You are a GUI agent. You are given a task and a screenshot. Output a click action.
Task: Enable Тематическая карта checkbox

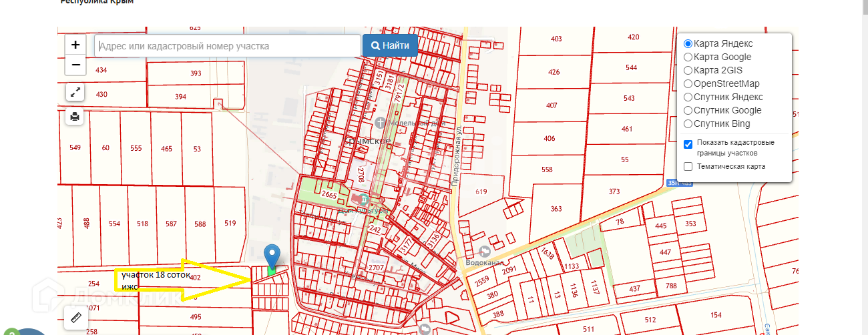coord(688,167)
